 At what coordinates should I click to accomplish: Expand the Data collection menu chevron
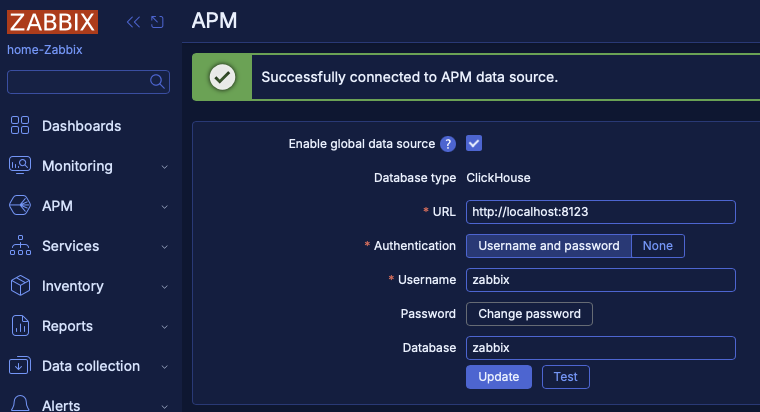[165, 367]
